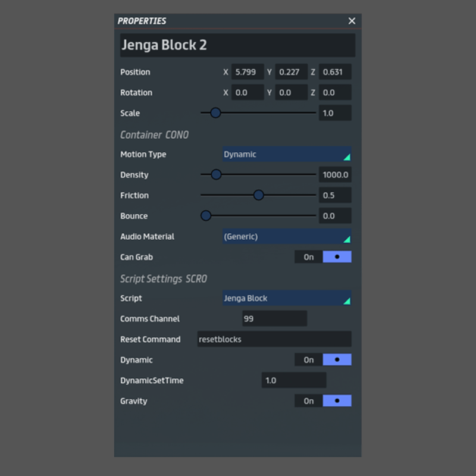Viewport: 476px width, 476px height.
Task: Click the Motion Type dropdown arrow triangle
Action: click(347, 157)
